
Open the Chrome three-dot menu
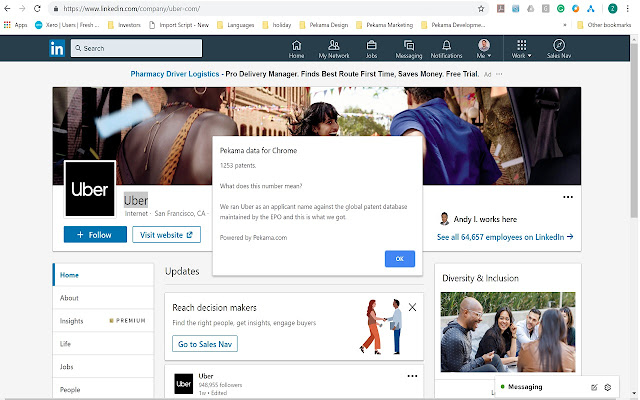(x=628, y=9)
